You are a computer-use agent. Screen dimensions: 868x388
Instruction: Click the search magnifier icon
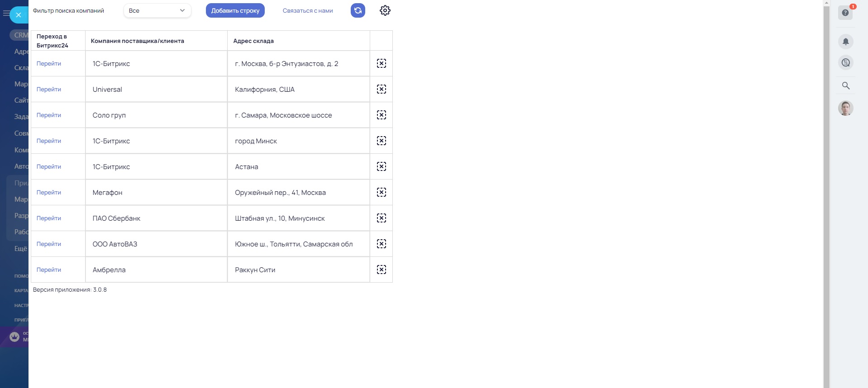pos(845,85)
